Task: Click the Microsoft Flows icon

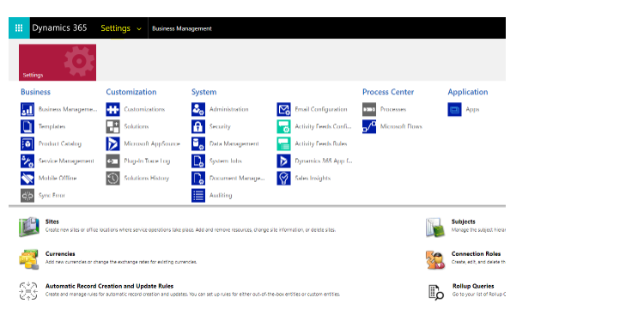Action: [x=369, y=127]
